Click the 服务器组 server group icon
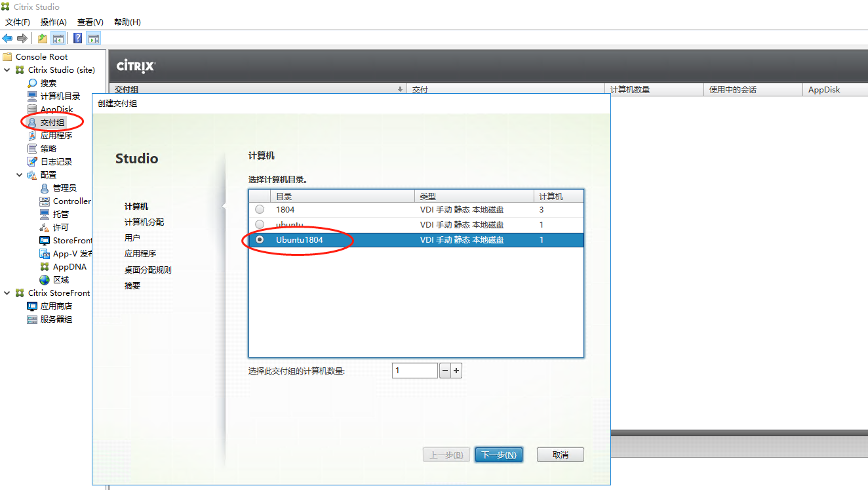 pos(32,319)
